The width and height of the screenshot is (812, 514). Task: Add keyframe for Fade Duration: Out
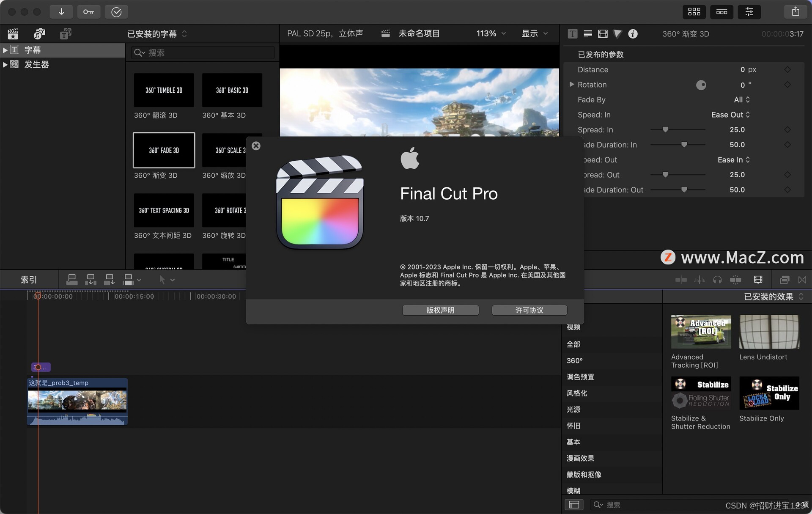click(x=787, y=190)
